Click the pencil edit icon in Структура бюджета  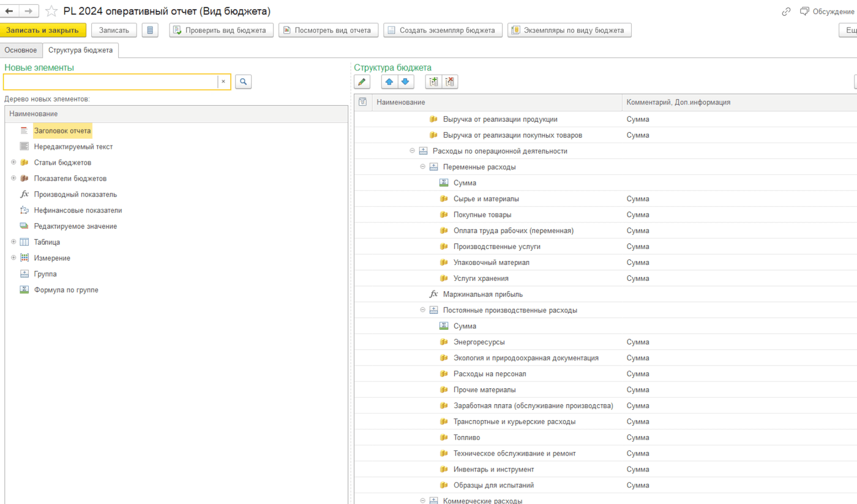(362, 82)
